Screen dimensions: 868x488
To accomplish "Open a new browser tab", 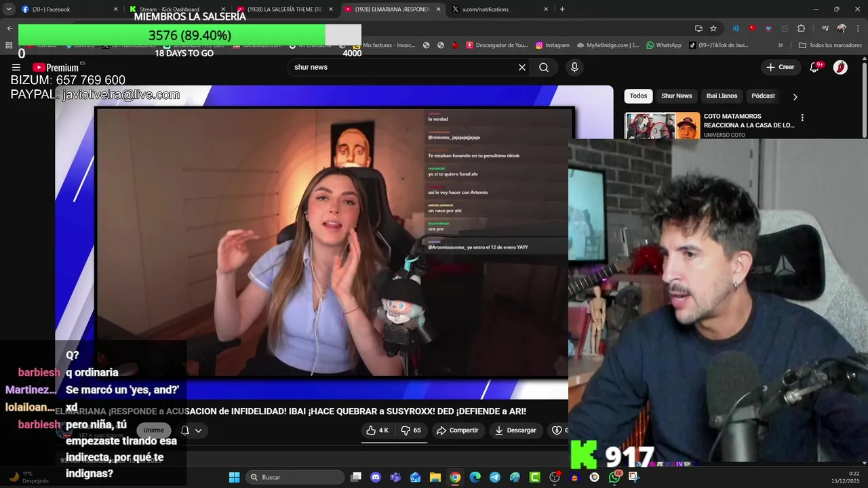I will [x=562, y=9].
